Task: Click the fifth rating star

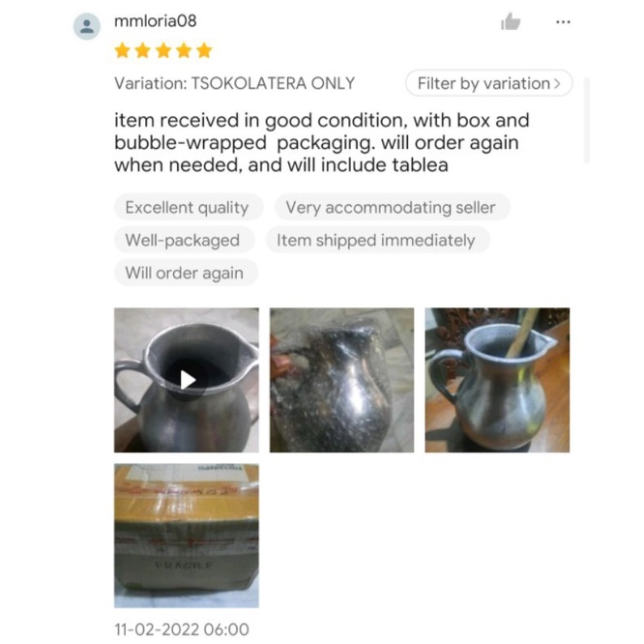Action: click(x=204, y=51)
